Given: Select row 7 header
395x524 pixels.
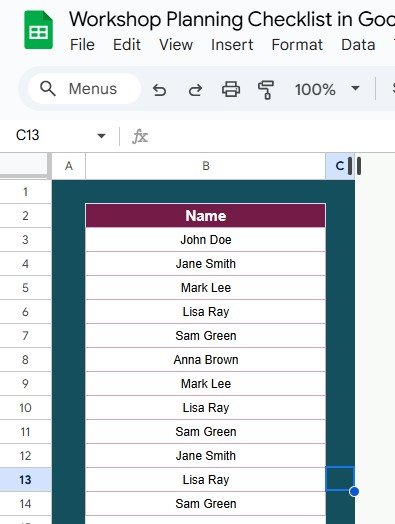Looking at the screenshot, I should point(25,336).
